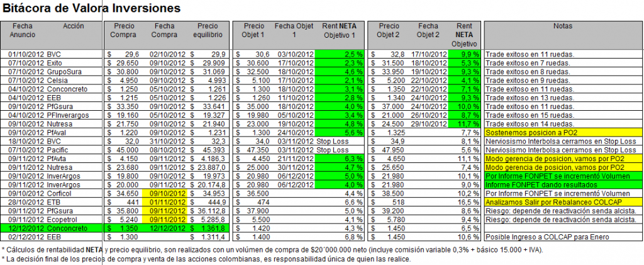Click footnote about 'Cálculos de rentabilidad NETA'
The image size is (644, 265).
pyautogui.click(x=273, y=249)
